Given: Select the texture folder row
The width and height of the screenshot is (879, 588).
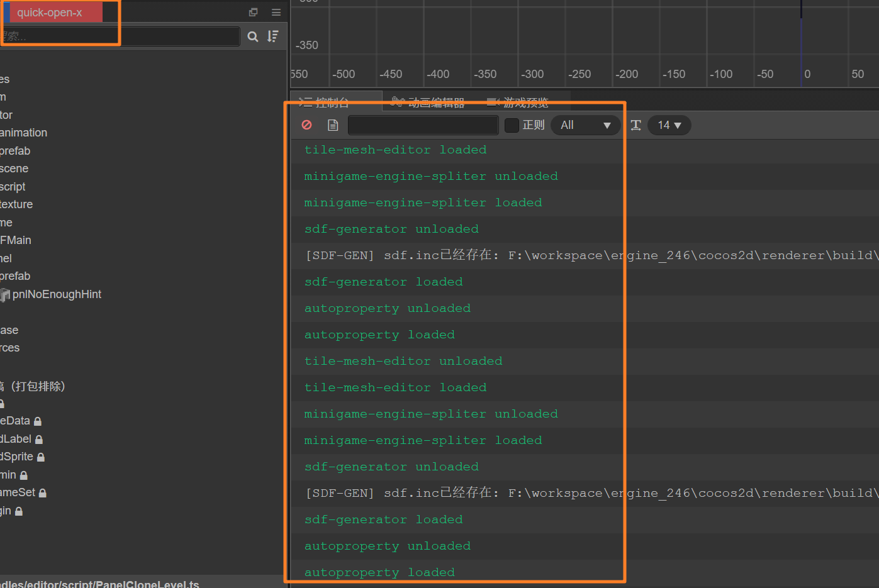Looking at the screenshot, I should coord(16,204).
